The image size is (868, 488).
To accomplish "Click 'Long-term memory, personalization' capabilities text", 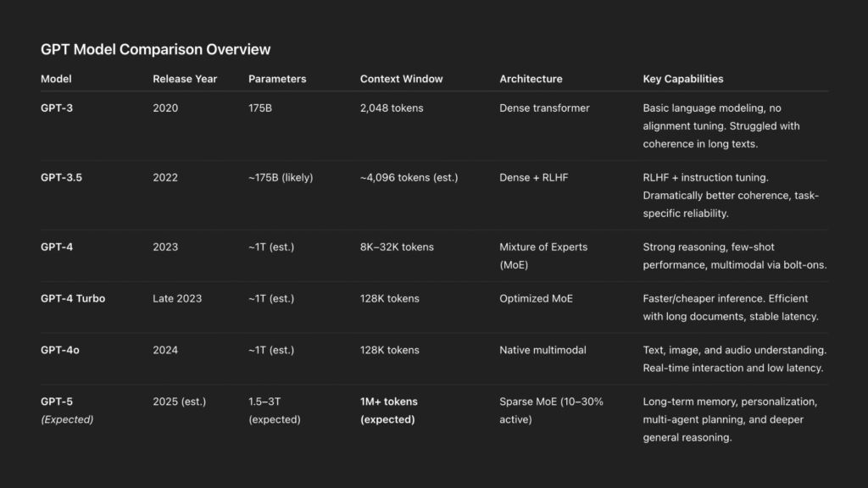I will point(730,401).
